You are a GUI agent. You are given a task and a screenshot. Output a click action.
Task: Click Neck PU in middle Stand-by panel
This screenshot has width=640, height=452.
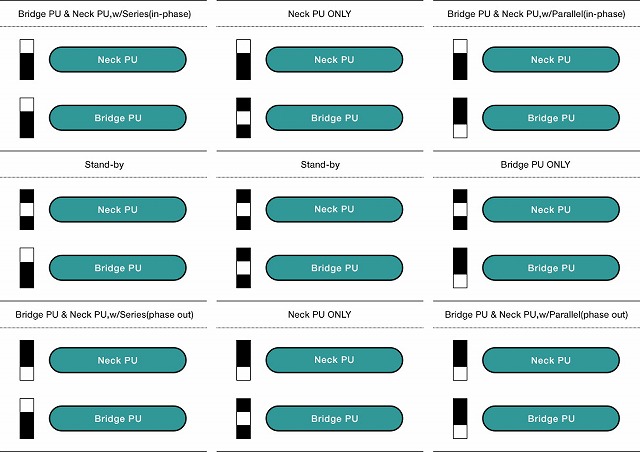pyautogui.click(x=334, y=209)
